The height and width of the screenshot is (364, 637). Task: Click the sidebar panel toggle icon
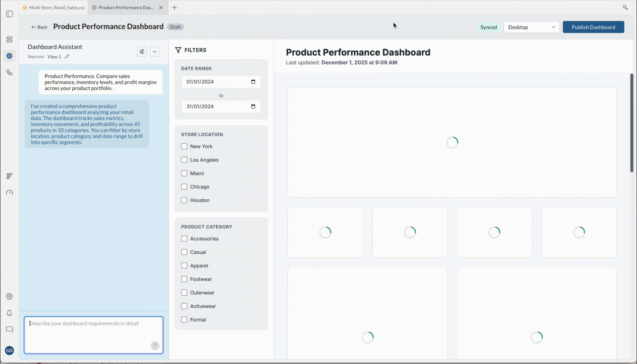point(9,14)
